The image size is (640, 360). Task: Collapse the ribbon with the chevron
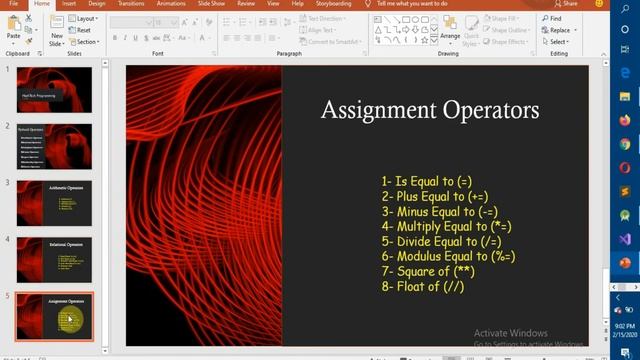coord(603,54)
